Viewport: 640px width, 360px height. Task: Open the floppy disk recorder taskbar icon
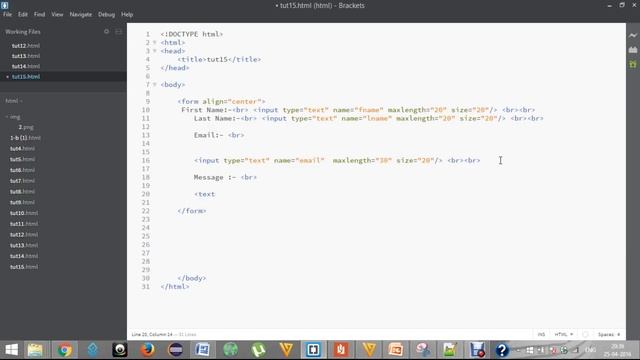point(477,350)
